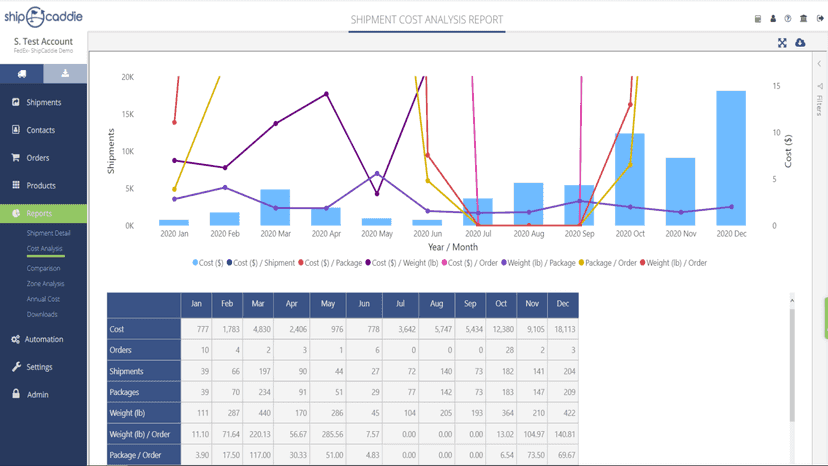Click the October cost value 12,380
The width and height of the screenshot is (828, 466).
pos(501,329)
